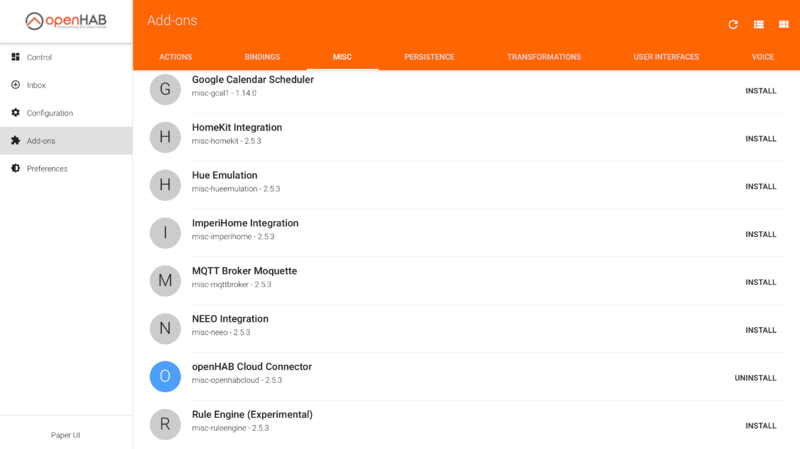Open the ImperiHome Integration entry title
This screenshot has width=800, height=449.
pos(245,223)
